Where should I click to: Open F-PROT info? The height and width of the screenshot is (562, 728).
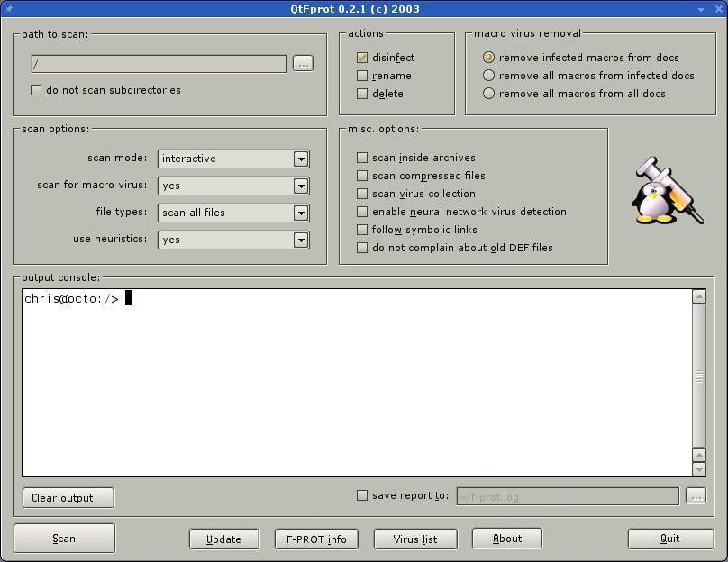[x=316, y=539]
